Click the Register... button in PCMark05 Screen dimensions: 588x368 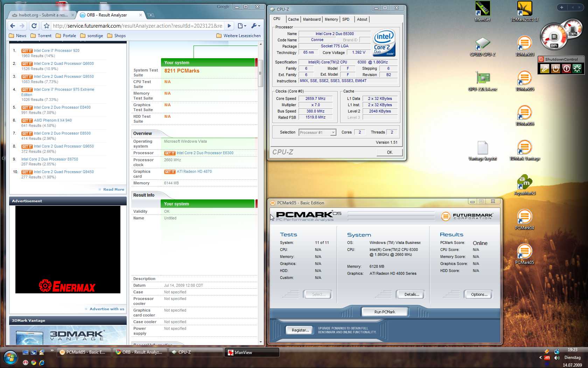[x=300, y=330]
